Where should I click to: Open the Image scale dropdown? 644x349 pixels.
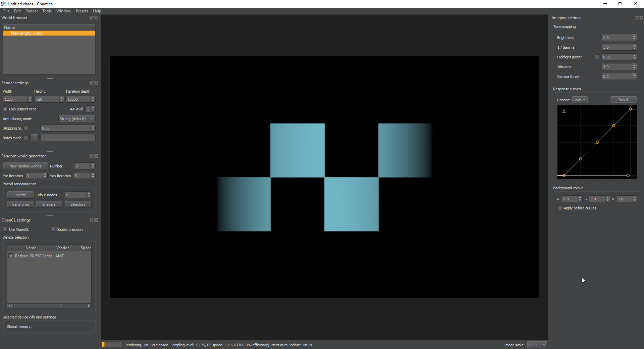pyautogui.click(x=537, y=345)
